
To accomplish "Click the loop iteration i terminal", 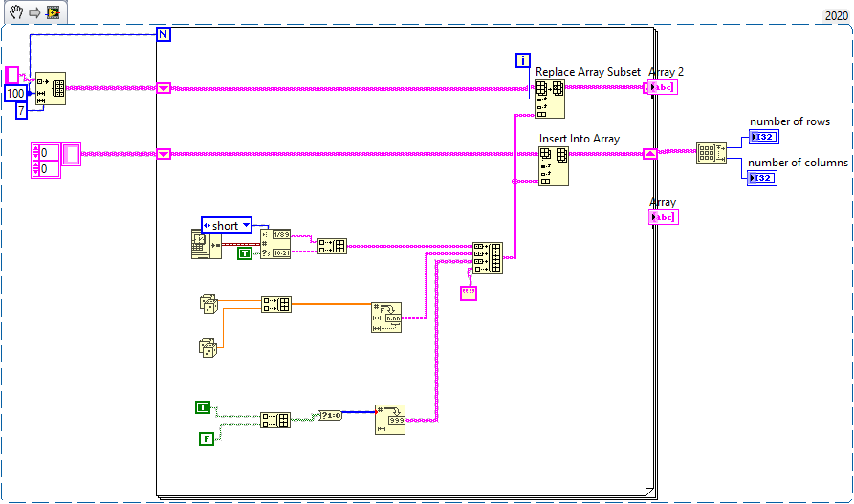I will 523,60.
